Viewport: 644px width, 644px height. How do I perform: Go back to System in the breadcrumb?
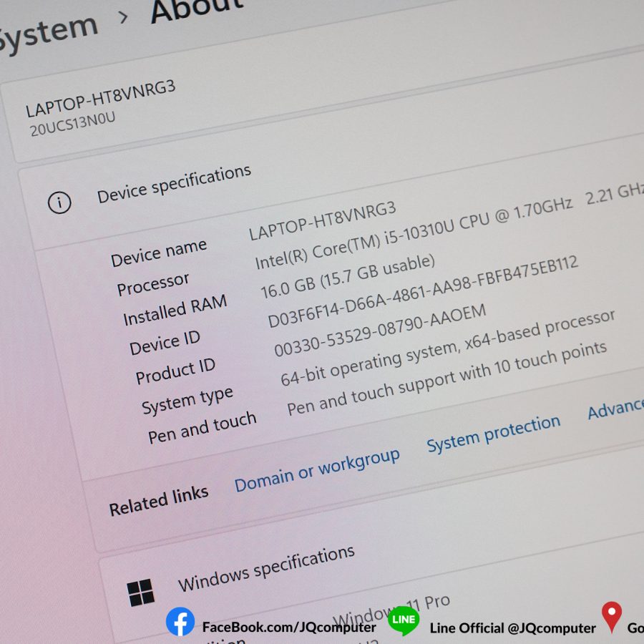pyautogui.click(x=47, y=34)
